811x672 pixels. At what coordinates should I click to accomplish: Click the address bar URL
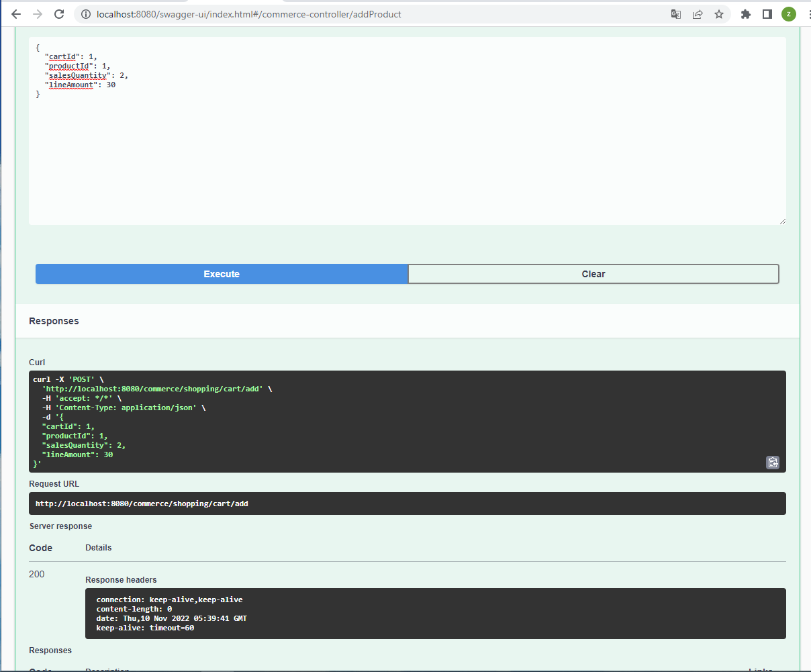coord(249,14)
